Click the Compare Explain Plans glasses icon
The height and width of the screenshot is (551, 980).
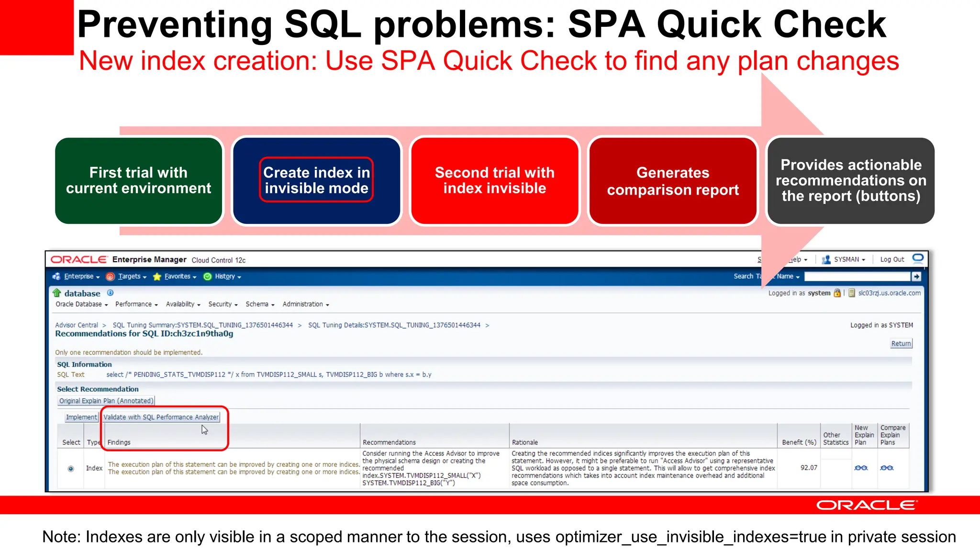[x=887, y=468]
